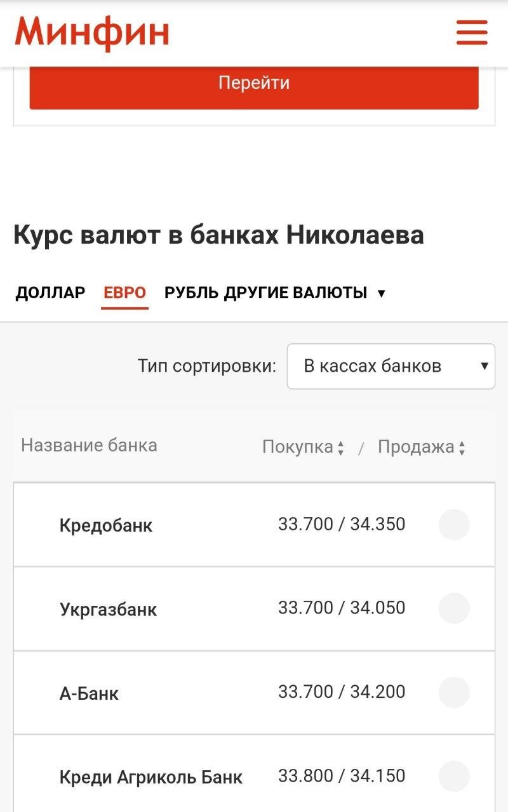Sort by Покупка column arrows
The height and width of the screenshot is (812, 508).
tap(340, 448)
